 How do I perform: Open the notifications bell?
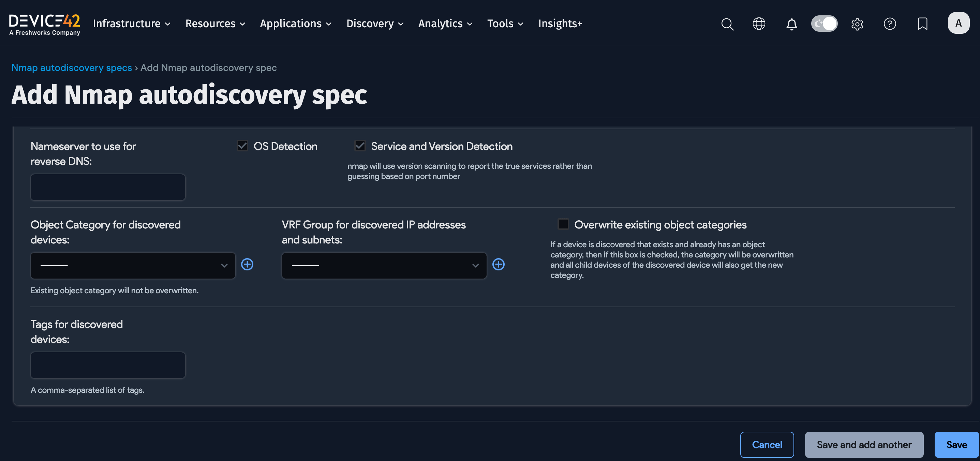click(x=792, y=24)
